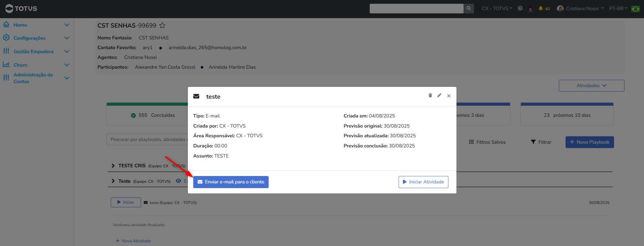Screen dimensions: 644x246
Task: Expand the Gestão Empodera menu chevron
Action: tap(67, 51)
